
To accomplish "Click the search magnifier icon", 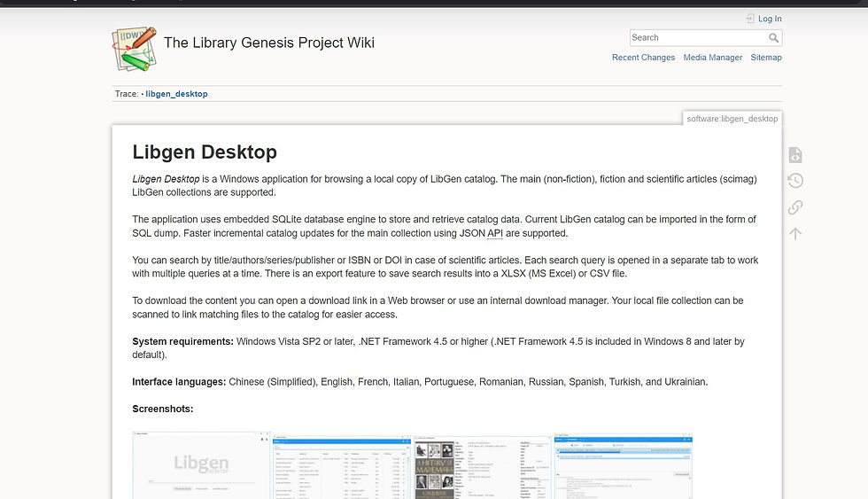I will [773, 37].
